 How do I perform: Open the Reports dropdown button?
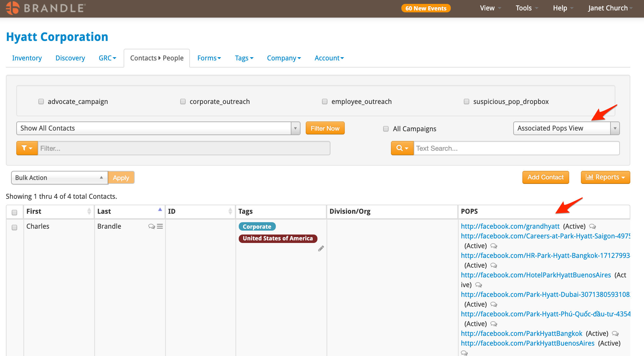[x=605, y=177]
